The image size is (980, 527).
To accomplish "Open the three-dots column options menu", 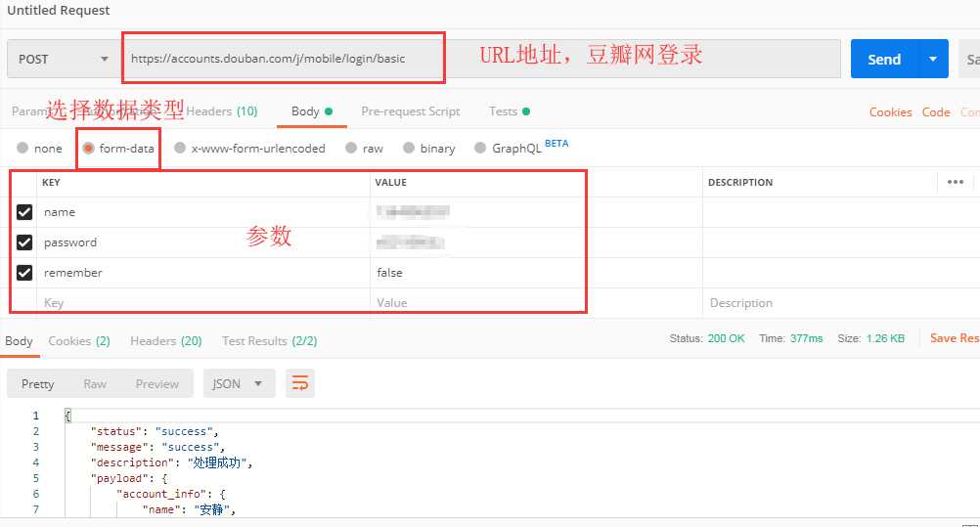I will [955, 182].
